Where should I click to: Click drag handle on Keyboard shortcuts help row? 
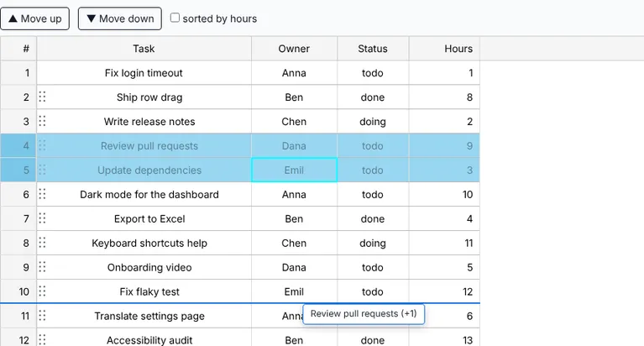(42, 243)
